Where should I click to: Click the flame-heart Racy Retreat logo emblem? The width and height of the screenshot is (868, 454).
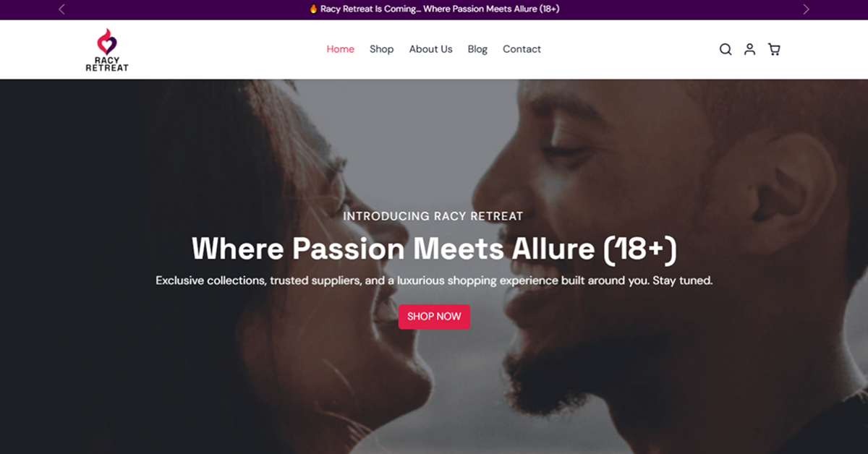point(107,41)
